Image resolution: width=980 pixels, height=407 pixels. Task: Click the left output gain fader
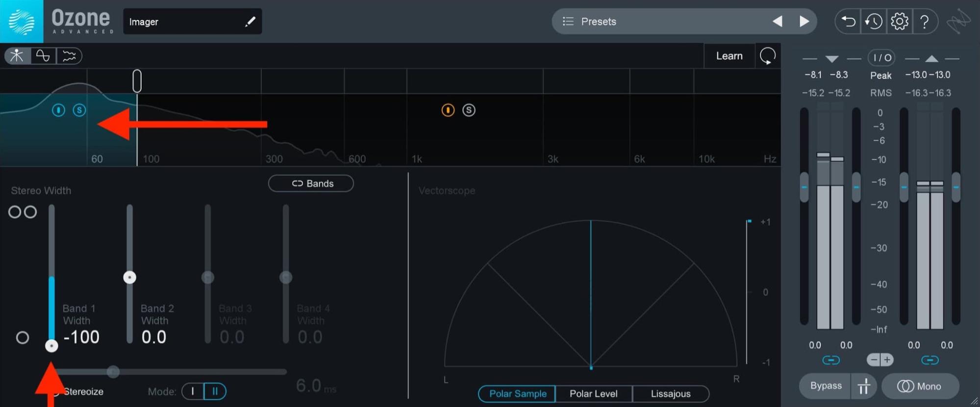tap(904, 187)
